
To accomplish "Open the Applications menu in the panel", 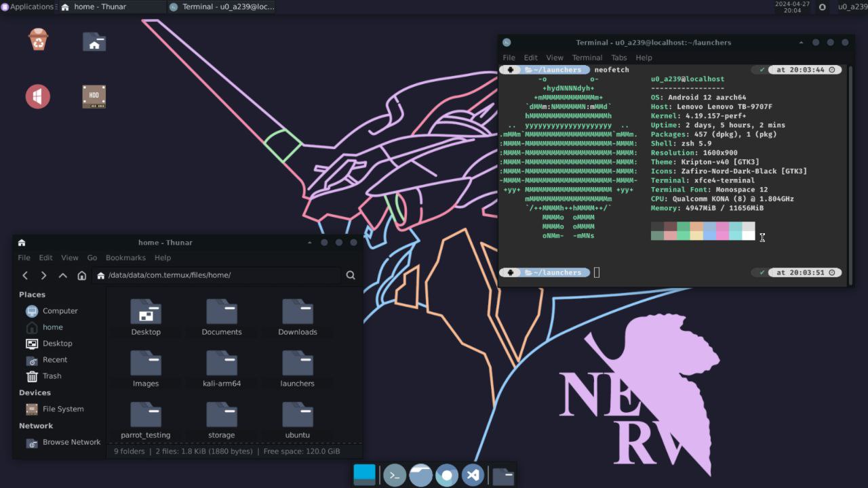I will click(x=27, y=7).
